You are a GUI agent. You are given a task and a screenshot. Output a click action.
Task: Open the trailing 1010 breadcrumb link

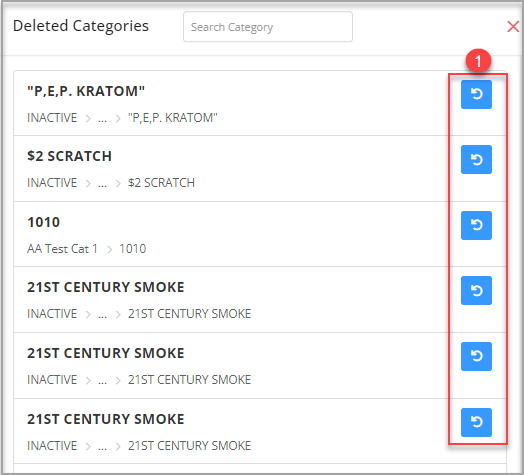coord(133,249)
